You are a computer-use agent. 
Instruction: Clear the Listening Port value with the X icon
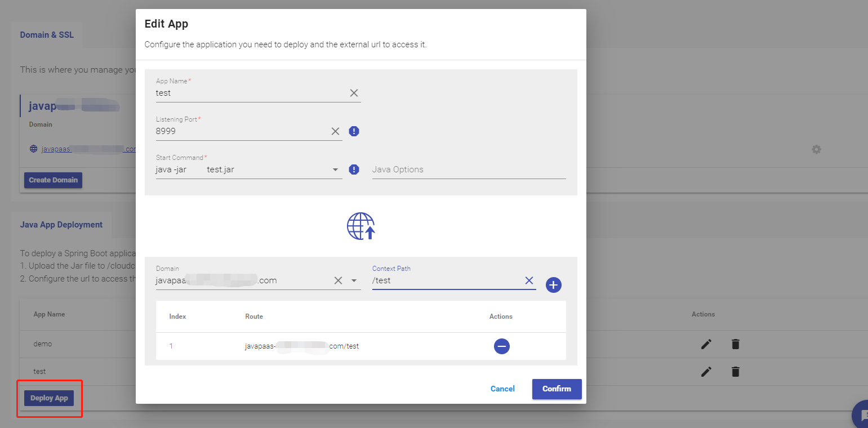click(x=335, y=131)
